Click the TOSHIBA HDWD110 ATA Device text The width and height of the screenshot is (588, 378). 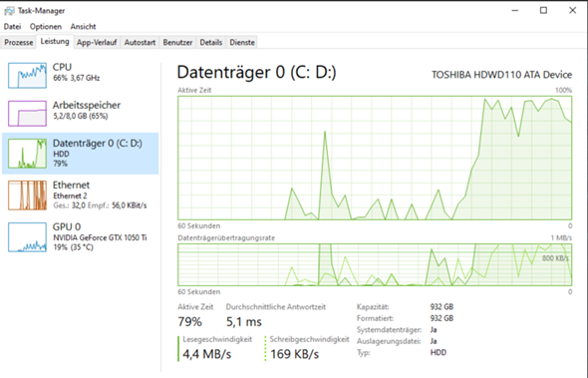tap(501, 75)
